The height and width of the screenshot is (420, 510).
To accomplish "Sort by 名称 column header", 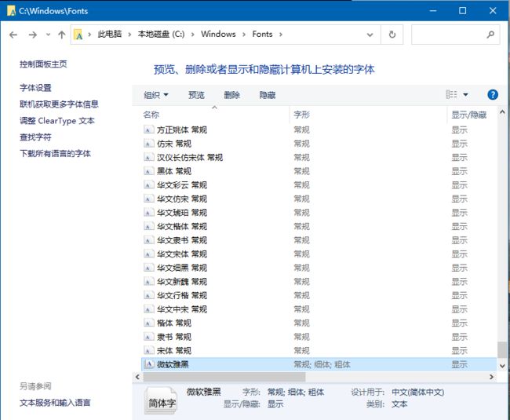I will [151, 115].
